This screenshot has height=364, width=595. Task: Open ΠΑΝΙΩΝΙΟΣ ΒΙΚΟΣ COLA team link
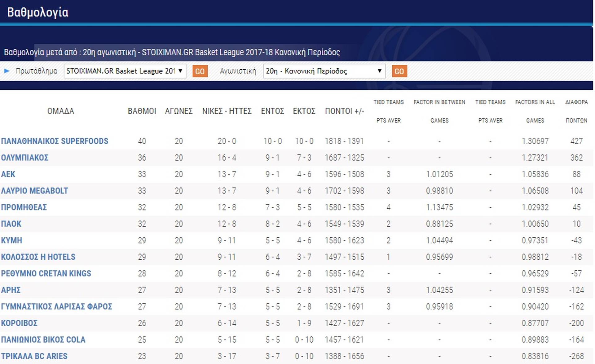pyautogui.click(x=43, y=340)
